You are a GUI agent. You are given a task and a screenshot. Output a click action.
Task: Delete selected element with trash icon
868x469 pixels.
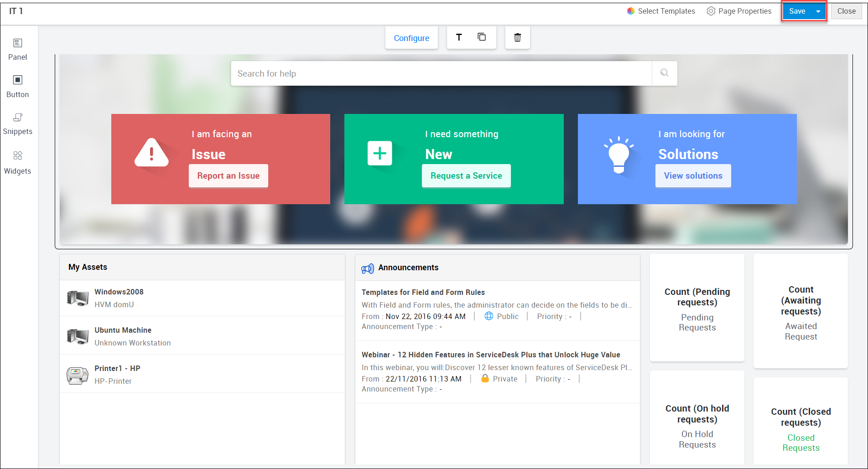pyautogui.click(x=517, y=38)
